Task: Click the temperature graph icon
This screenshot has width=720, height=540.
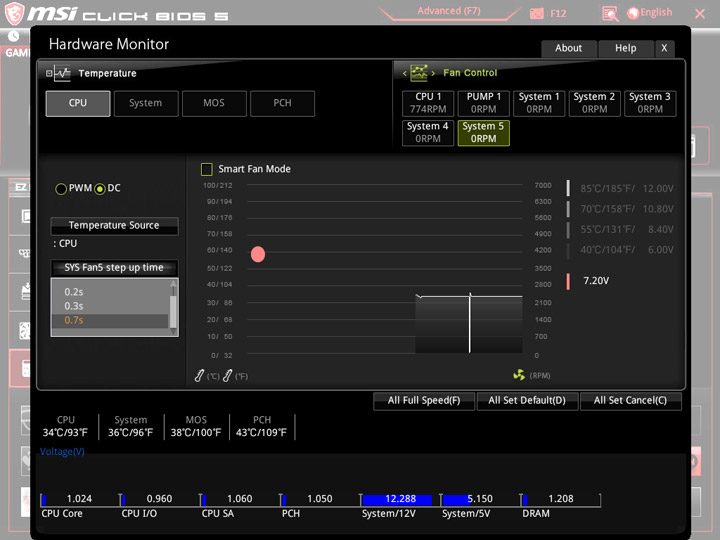Action: tap(62, 73)
